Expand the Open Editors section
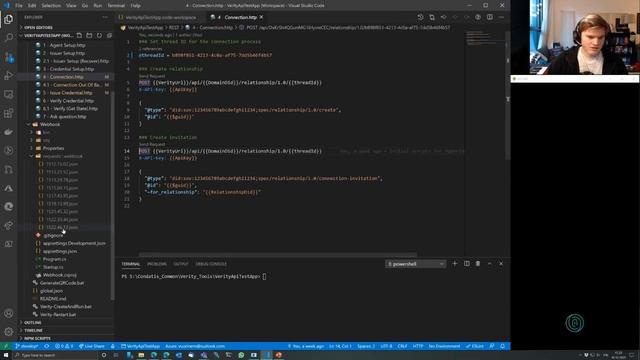The height and width of the screenshot is (360, 640). tap(38, 27)
